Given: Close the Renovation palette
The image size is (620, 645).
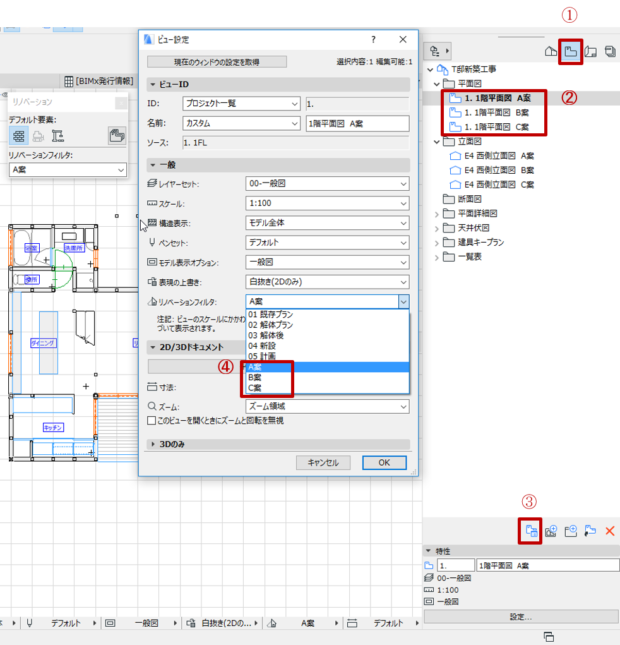Looking at the screenshot, I should pos(121,102).
